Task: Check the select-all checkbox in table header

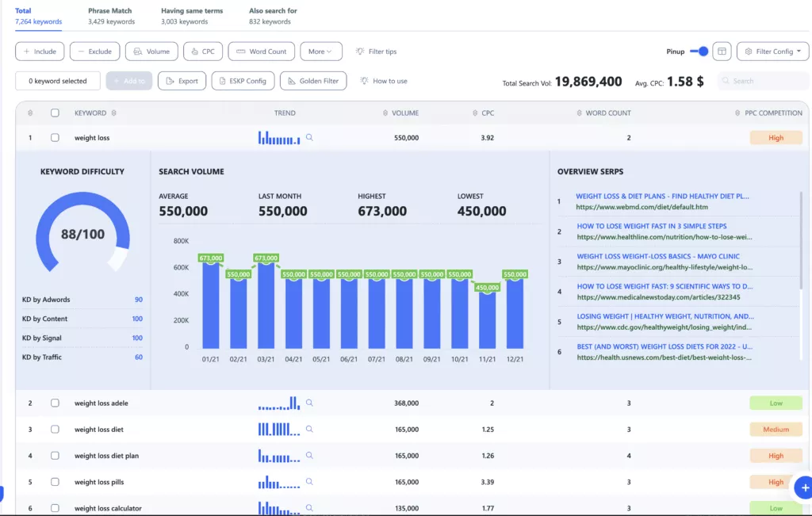Action: coord(55,113)
